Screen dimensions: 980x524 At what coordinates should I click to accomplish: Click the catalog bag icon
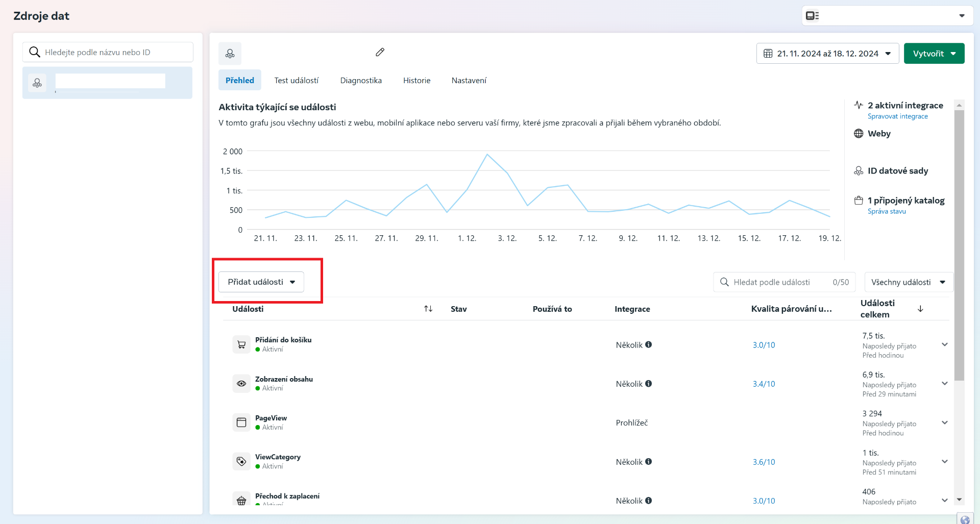pos(859,201)
